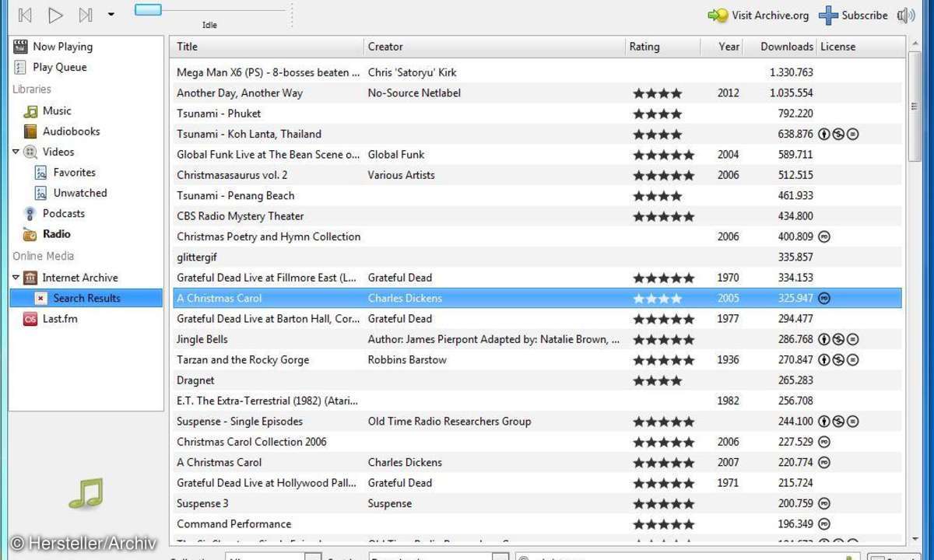Screen dimensions: 934x560
Task: Select Now Playing in sidebar
Action: pos(62,47)
